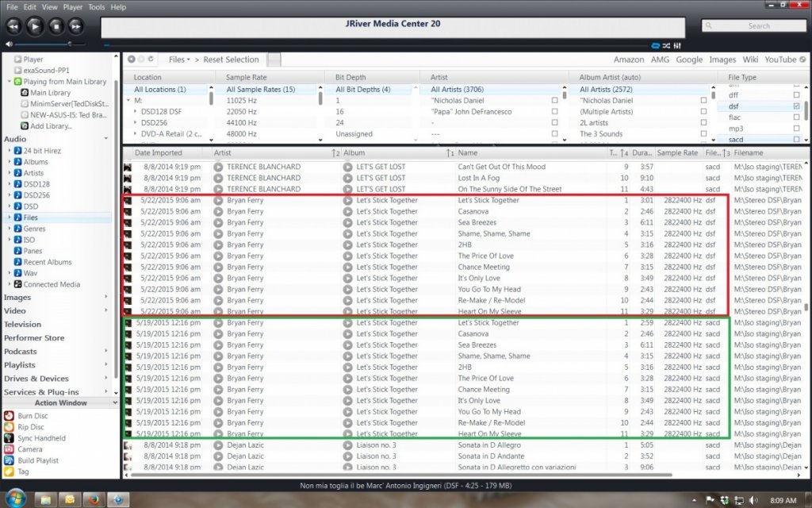This screenshot has width=812, height=508.
Task: Check the 2L artists album artist checkbox
Action: 703,123
